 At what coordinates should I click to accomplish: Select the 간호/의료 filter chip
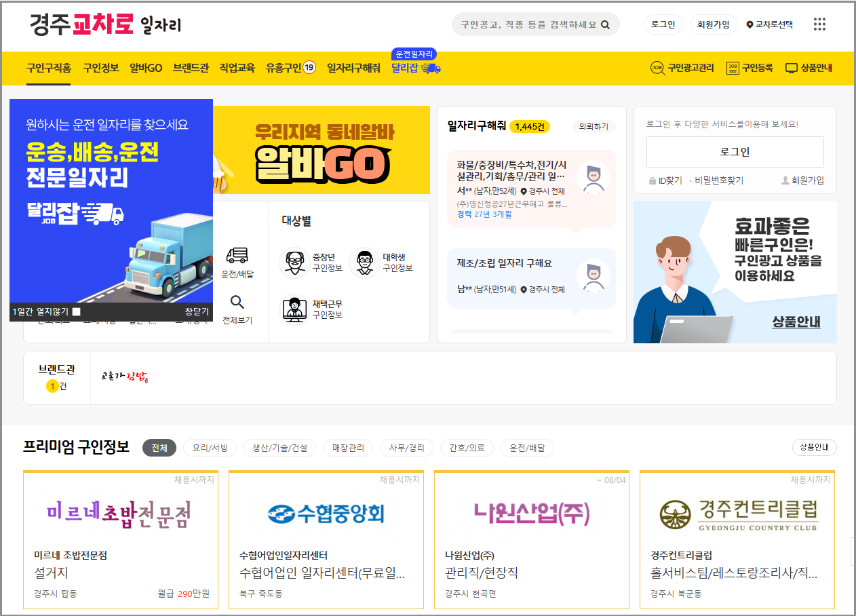pyautogui.click(x=467, y=447)
